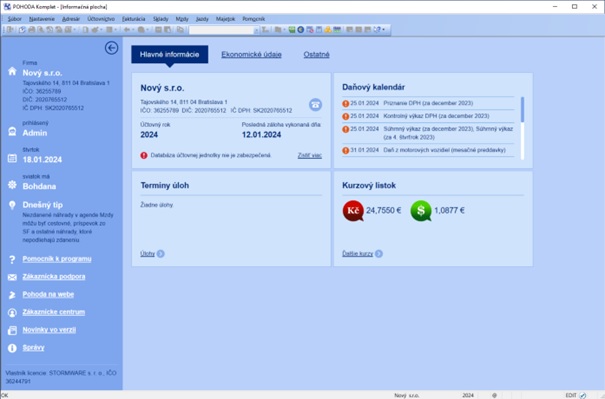The height and width of the screenshot is (399, 605).
Task: Click the Daňový kalendár heading
Action: click(x=373, y=87)
